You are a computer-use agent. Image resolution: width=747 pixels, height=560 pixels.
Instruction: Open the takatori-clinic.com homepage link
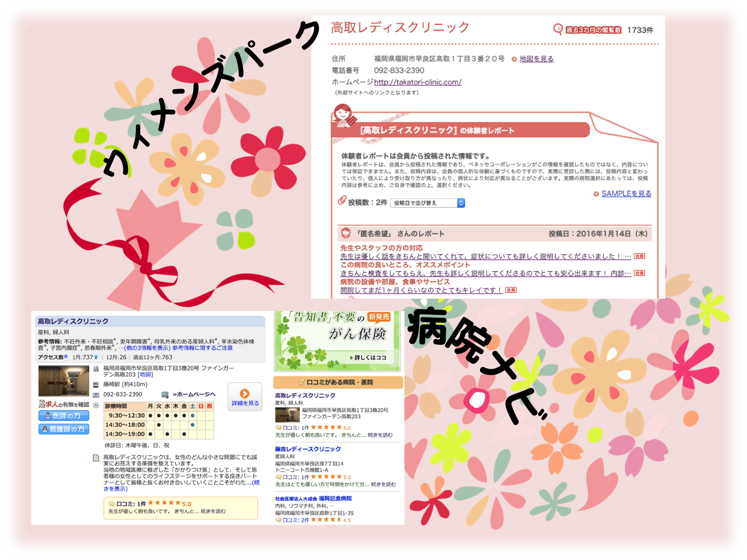click(417, 82)
